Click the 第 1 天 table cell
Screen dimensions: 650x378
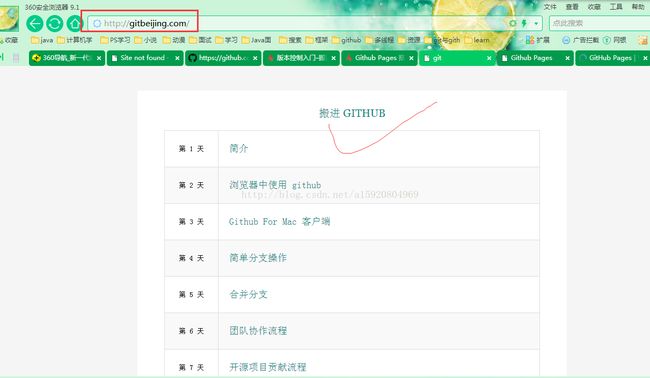tap(192, 149)
